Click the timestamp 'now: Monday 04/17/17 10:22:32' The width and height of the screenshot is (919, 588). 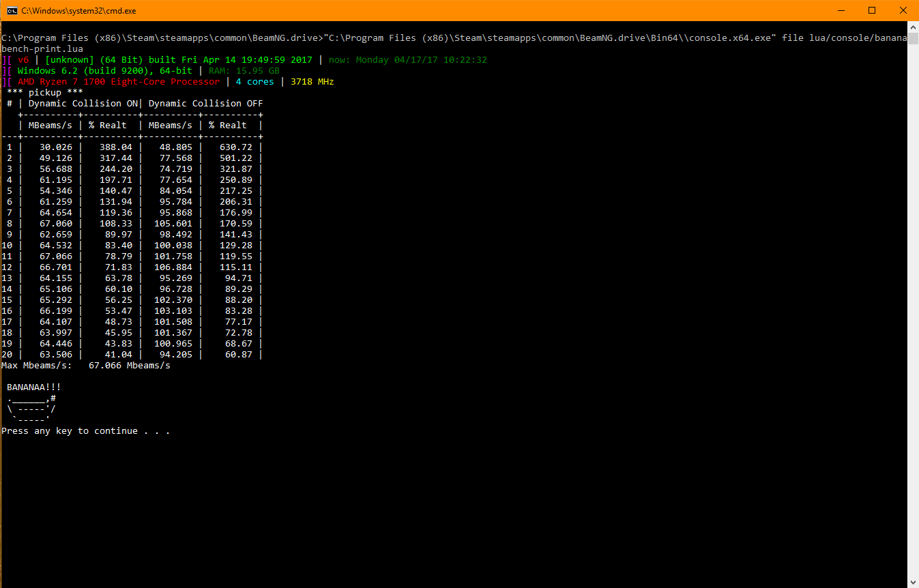click(x=408, y=60)
